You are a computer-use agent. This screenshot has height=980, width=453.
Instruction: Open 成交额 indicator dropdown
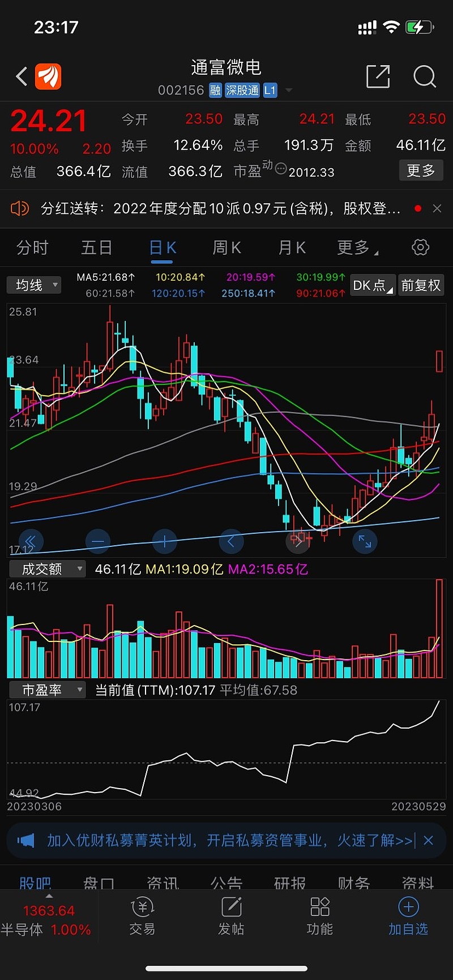(x=46, y=569)
